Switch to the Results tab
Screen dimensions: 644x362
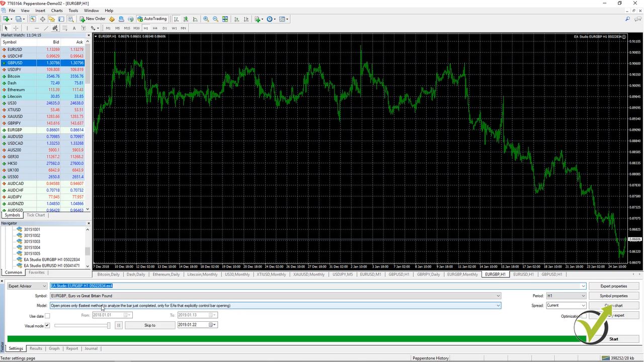tap(36, 348)
